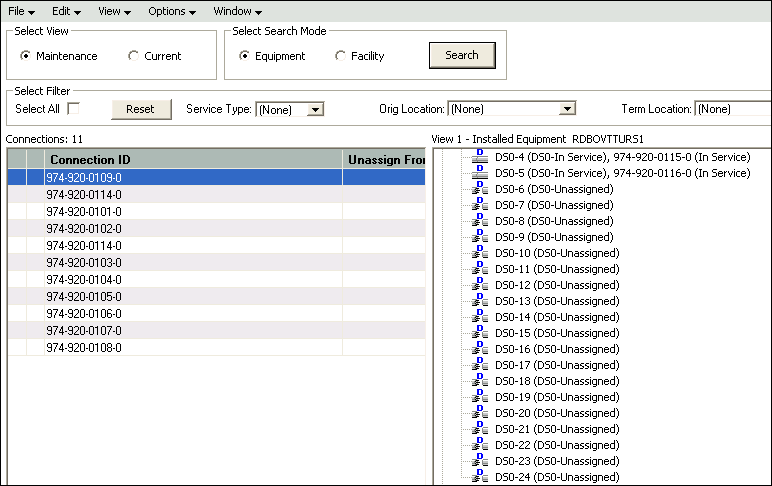This screenshot has height=486, width=772.
Task: Click the DS0-8 unassigned port icon
Action: (x=480, y=221)
